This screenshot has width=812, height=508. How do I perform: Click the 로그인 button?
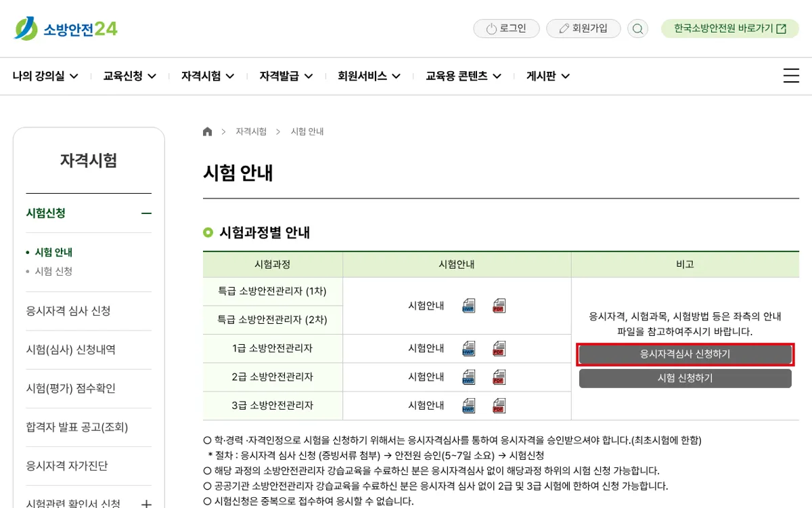(506, 28)
